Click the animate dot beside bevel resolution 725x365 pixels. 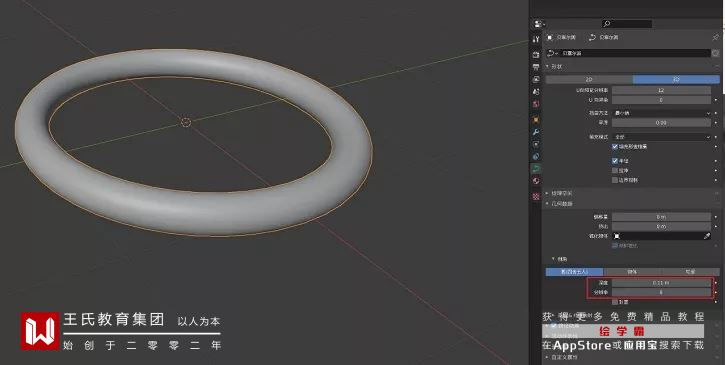click(x=716, y=292)
